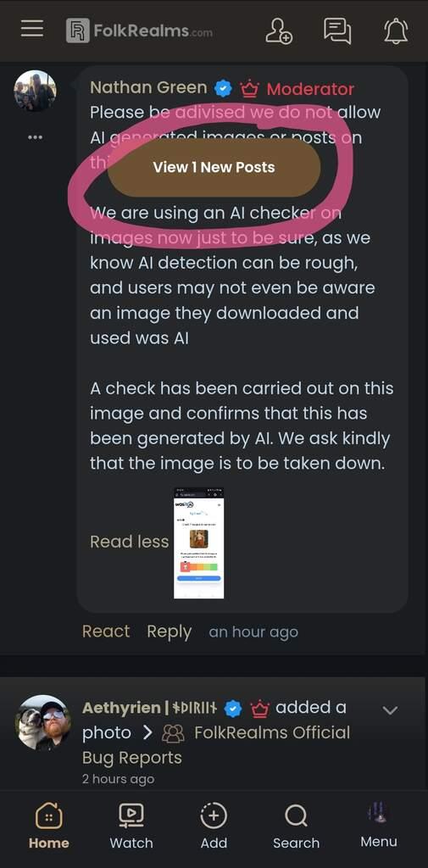Open the Search tab

pos(297,826)
